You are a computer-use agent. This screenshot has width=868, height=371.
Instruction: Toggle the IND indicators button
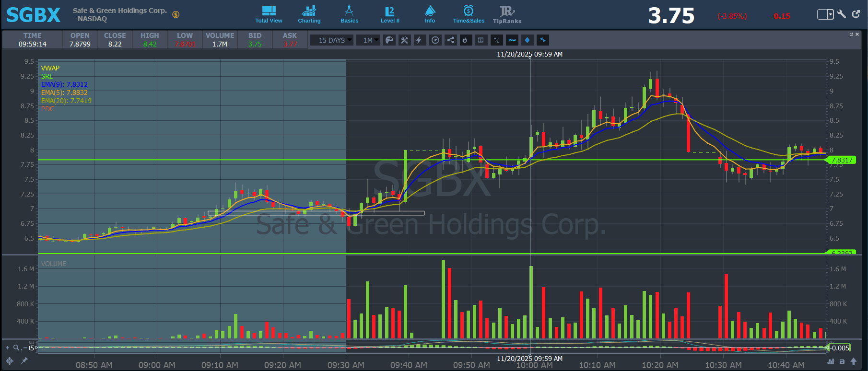[x=512, y=40]
